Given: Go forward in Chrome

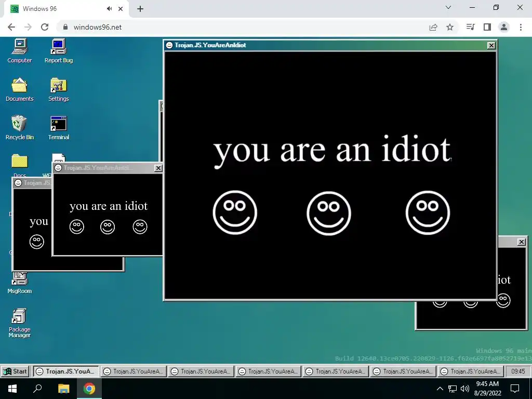Looking at the screenshot, I should pyautogui.click(x=28, y=27).
